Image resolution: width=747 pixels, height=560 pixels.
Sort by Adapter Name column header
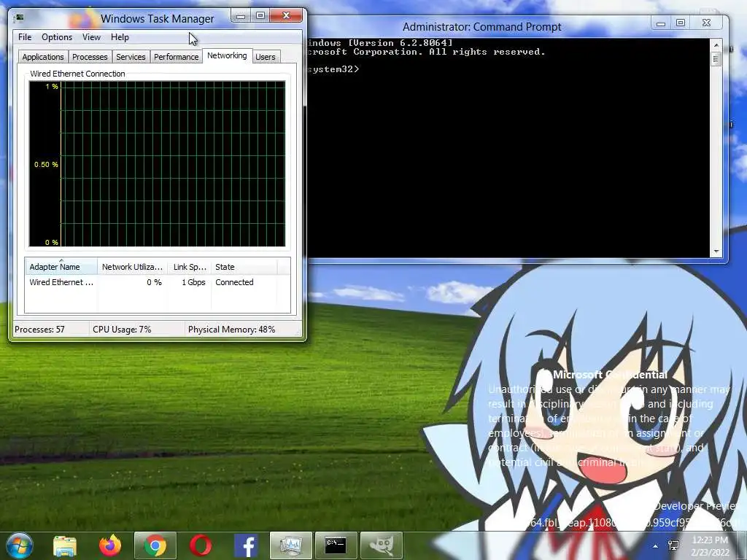(61, 267)
